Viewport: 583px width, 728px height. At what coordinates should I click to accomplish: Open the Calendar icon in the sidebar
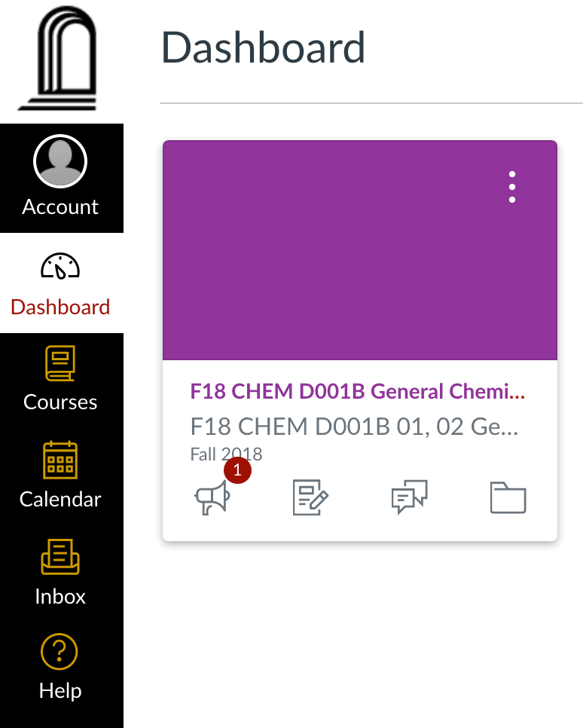tap(61, 460)
